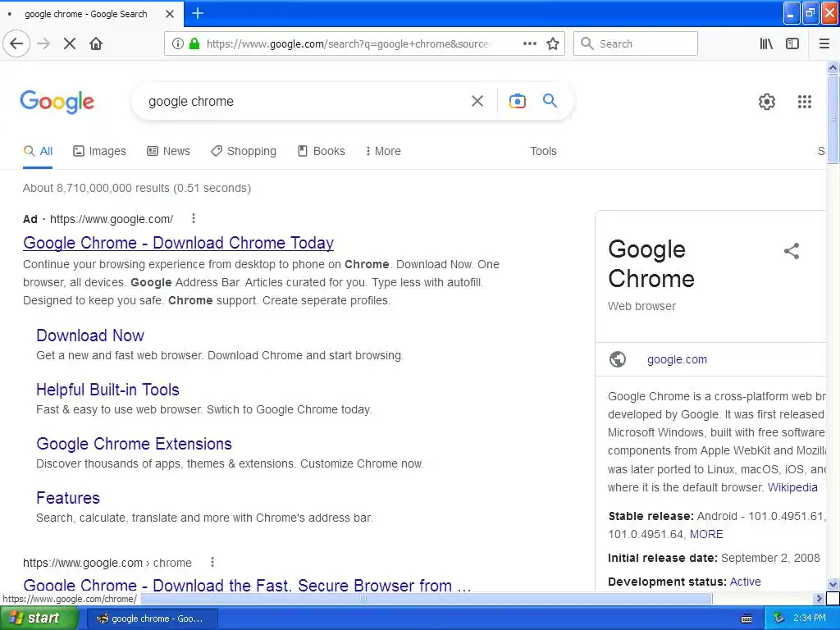Image resolution: width=840 pixels, height=630 pixels.
Task: Click the horizontal scrollbar right arrow
Action: click(x=819, y=598)
